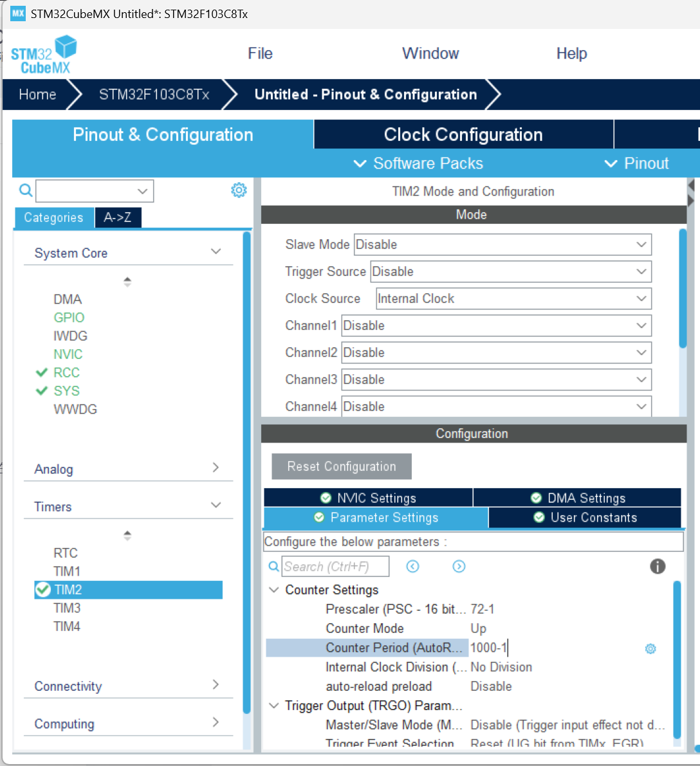Click the Timers sort arrows

click(x=127, y=535)
